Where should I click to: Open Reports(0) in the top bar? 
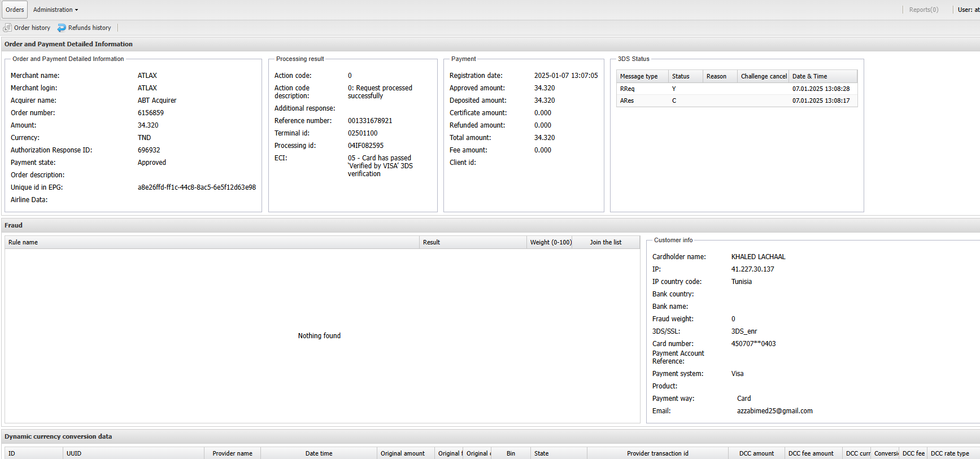coord(924,10)
